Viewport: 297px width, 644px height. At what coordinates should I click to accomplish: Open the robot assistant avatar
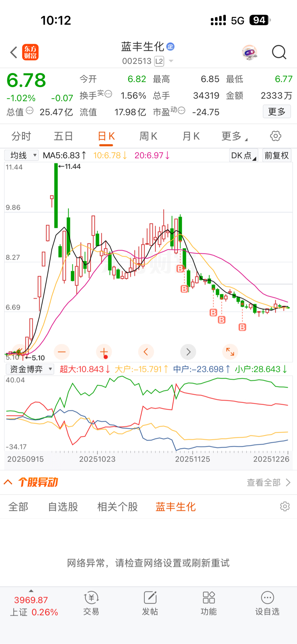(249, 52)
